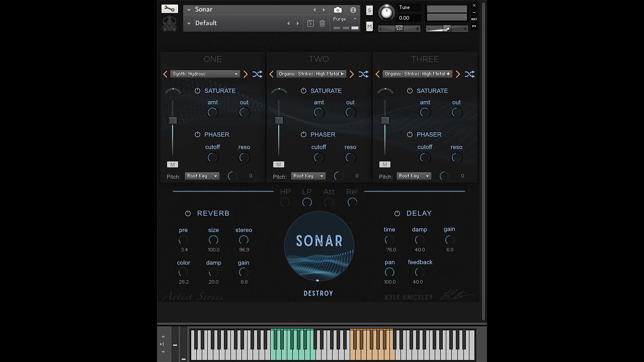Toggle layer TWO Saturate power
Viewport: 644px width, 362px height.
[x=303, y=90]
